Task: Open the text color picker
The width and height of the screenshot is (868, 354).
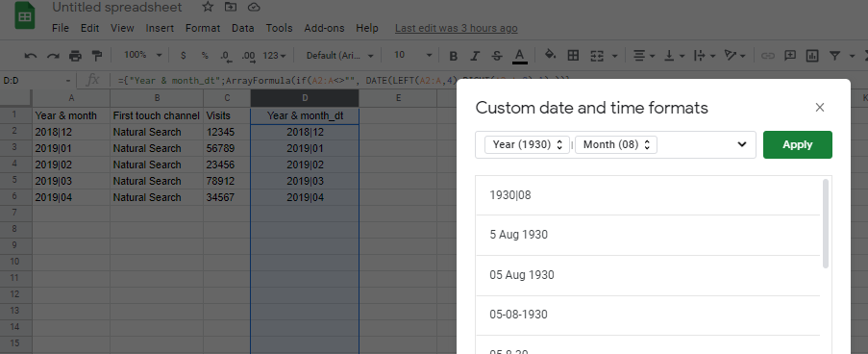Action: click(x=519, y=56)
